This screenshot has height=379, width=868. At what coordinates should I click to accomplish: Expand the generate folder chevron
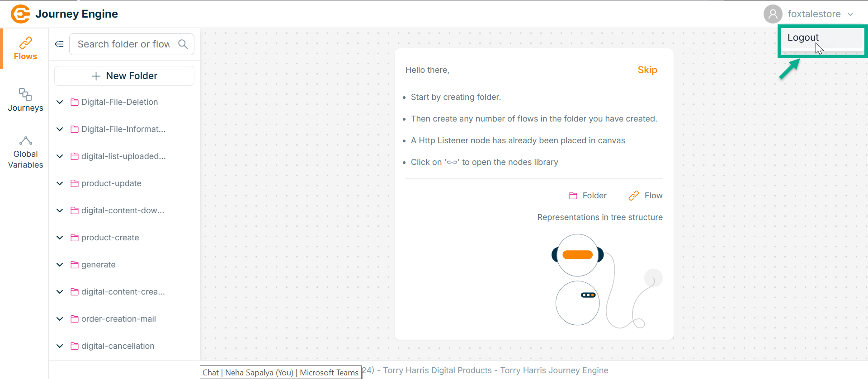point(60,265)
